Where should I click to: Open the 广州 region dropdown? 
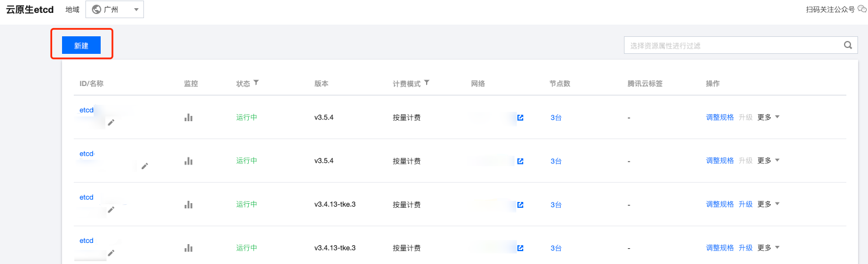[115, 9]
